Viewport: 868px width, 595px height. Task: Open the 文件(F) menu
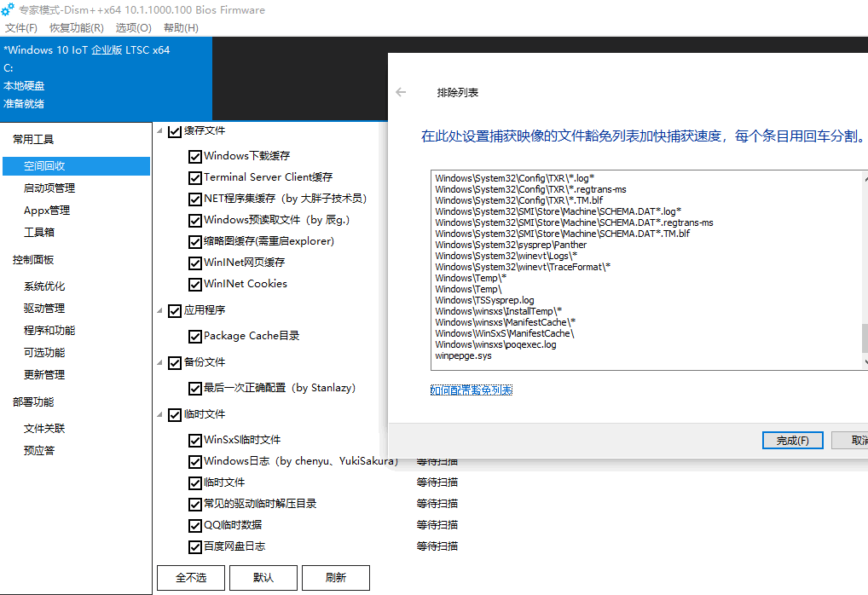tap(21, 28)
